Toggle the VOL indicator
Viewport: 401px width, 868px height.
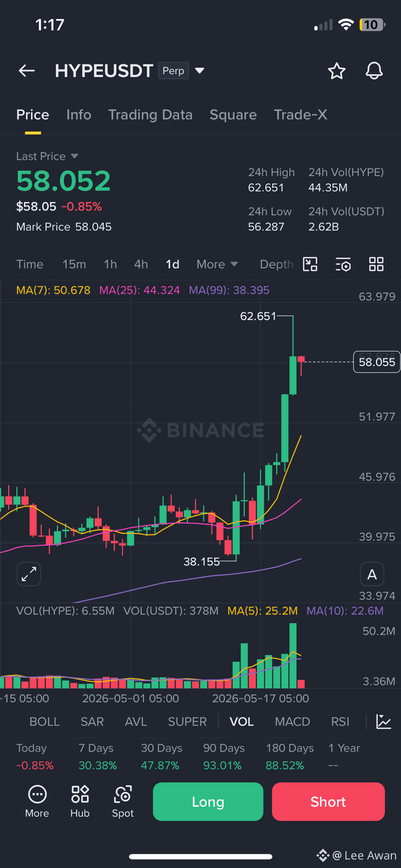tap(242, 721)
